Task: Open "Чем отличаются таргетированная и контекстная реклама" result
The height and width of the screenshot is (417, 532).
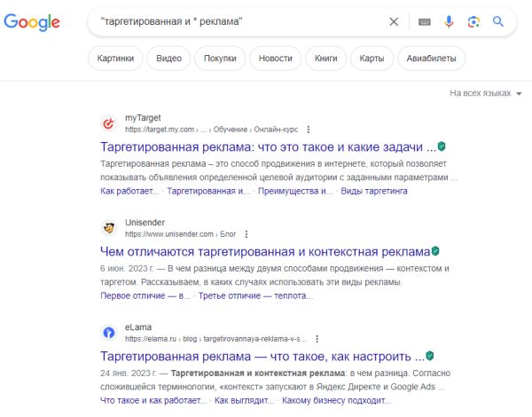Action: point(264,251)
